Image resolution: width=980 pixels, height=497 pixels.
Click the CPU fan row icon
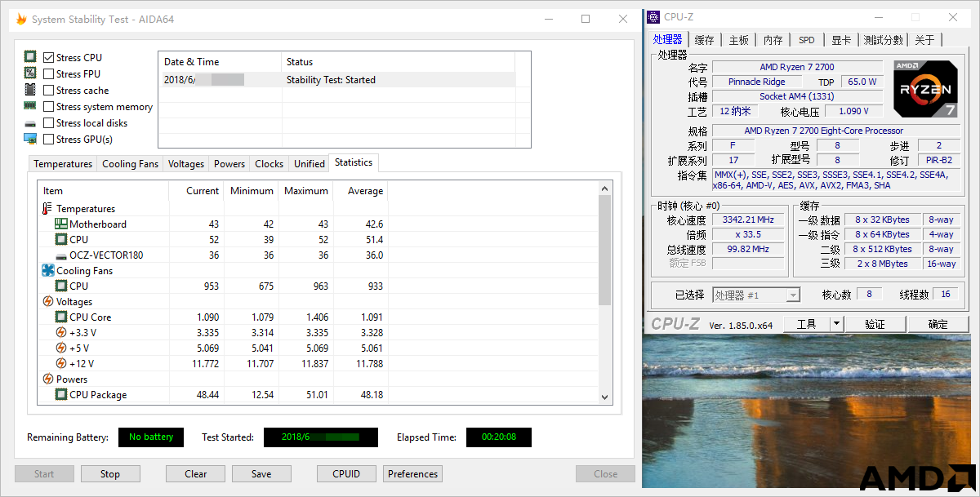click(x=61, y=286)
